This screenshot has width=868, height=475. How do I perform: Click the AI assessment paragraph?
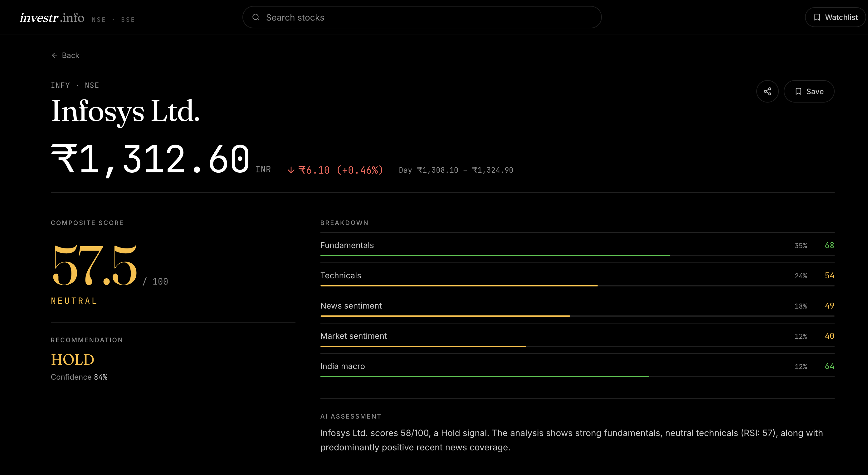572,440
